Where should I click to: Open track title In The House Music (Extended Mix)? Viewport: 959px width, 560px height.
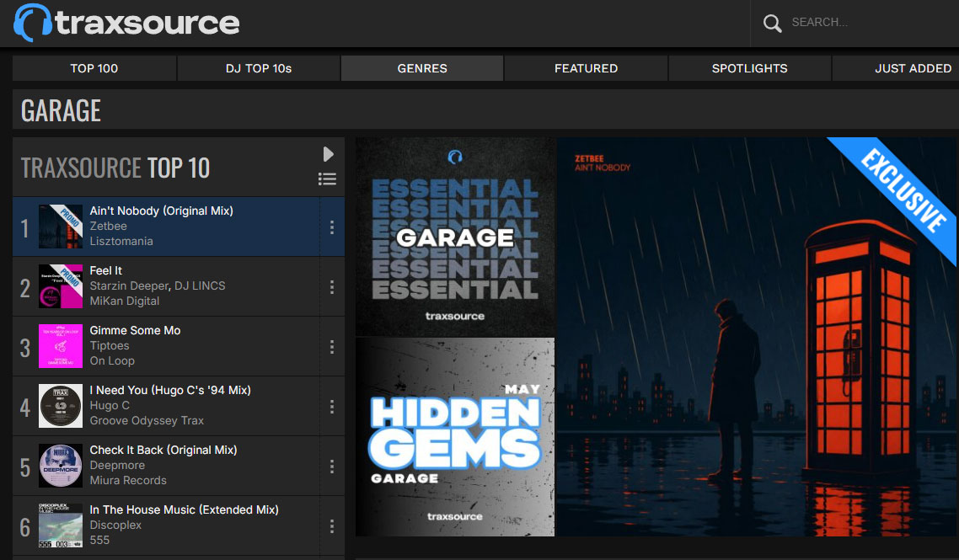click(184, 509)
